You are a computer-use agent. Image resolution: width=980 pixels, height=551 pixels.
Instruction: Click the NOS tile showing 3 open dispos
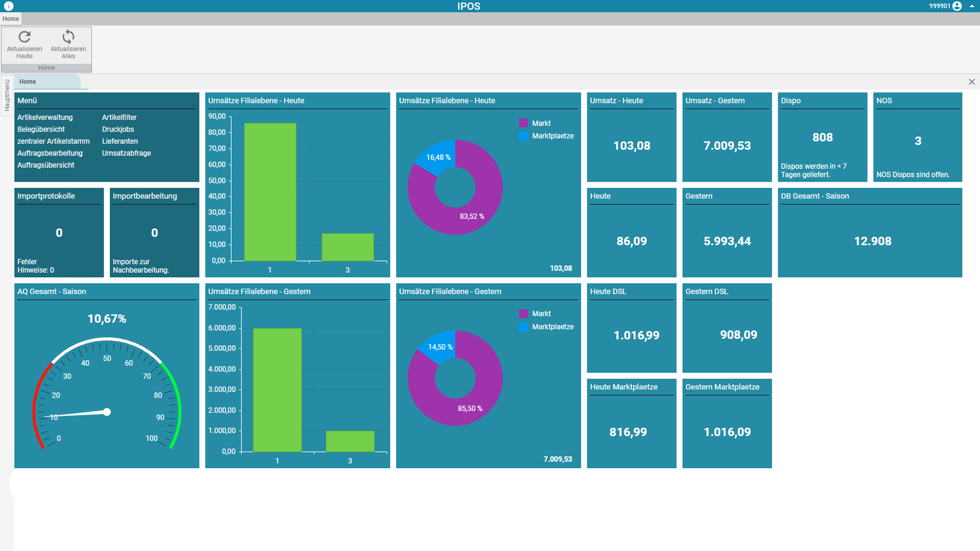[x=917, y=137]
